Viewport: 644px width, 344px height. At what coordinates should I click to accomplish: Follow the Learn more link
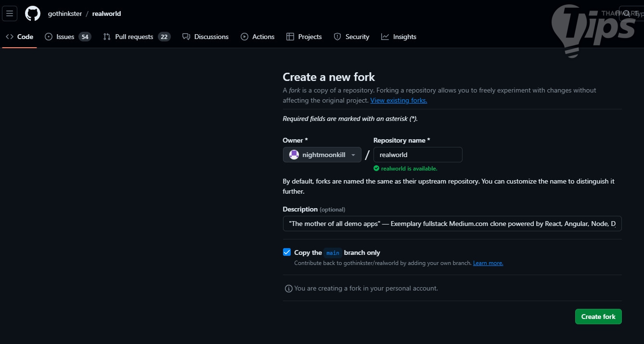pos(488,263)
